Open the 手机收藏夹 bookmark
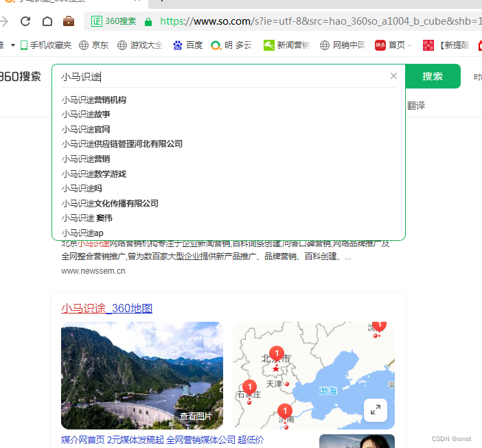 46,45
